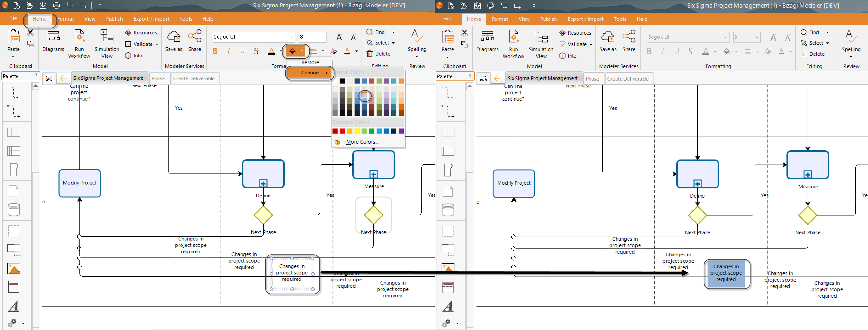Select Pool shape in left palette
The image size is (868, 330).
coord(14,132)
